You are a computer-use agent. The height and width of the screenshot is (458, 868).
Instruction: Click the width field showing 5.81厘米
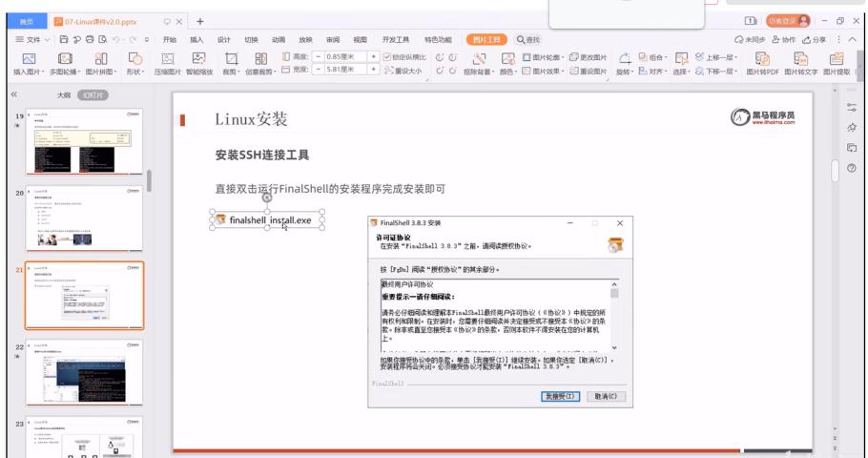[x=345, y=70]
